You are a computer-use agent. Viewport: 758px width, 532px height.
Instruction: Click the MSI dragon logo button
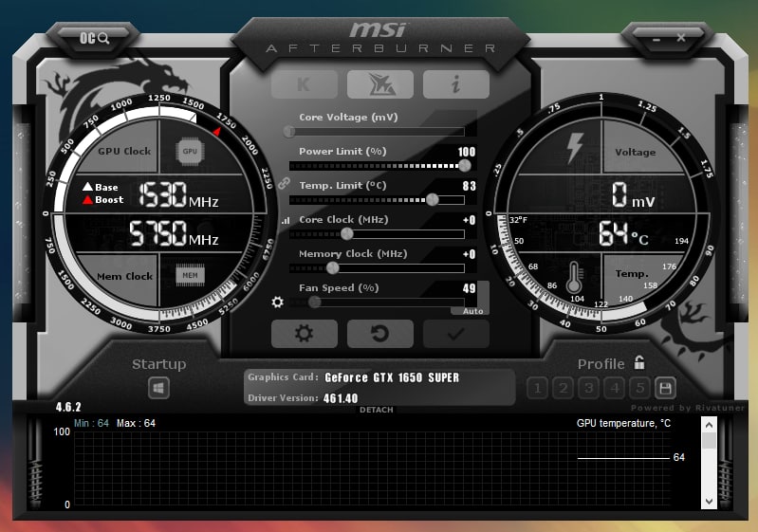click(x=380, y=84)
